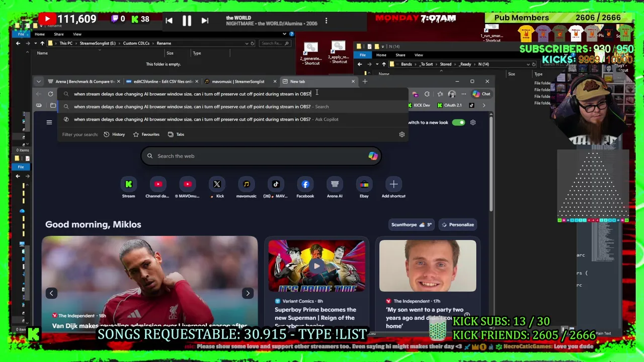Click the browser refresh button

click(x=50, y=94)
